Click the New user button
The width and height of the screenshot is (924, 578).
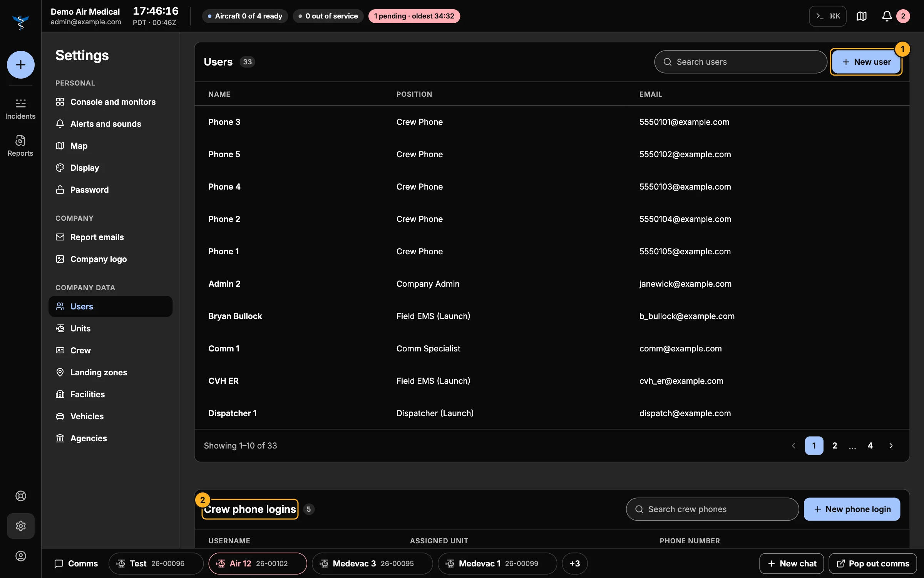[866, 62]
